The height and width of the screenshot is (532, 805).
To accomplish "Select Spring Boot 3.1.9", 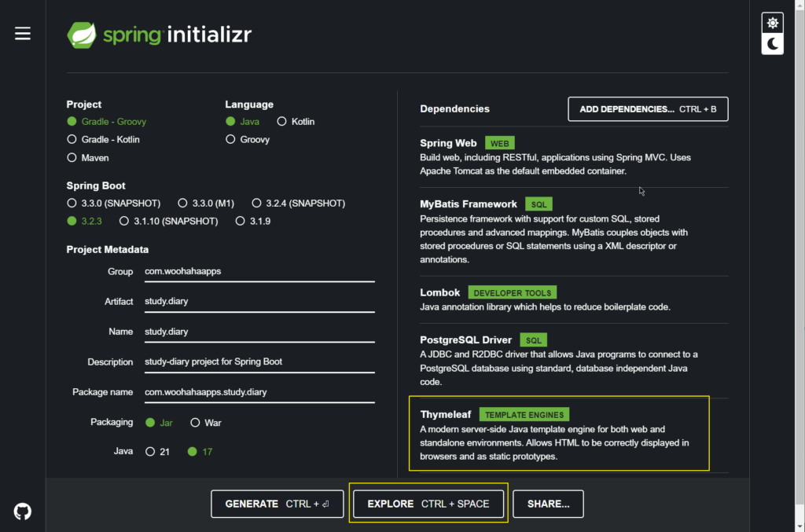I will click(x=253, y=221).
